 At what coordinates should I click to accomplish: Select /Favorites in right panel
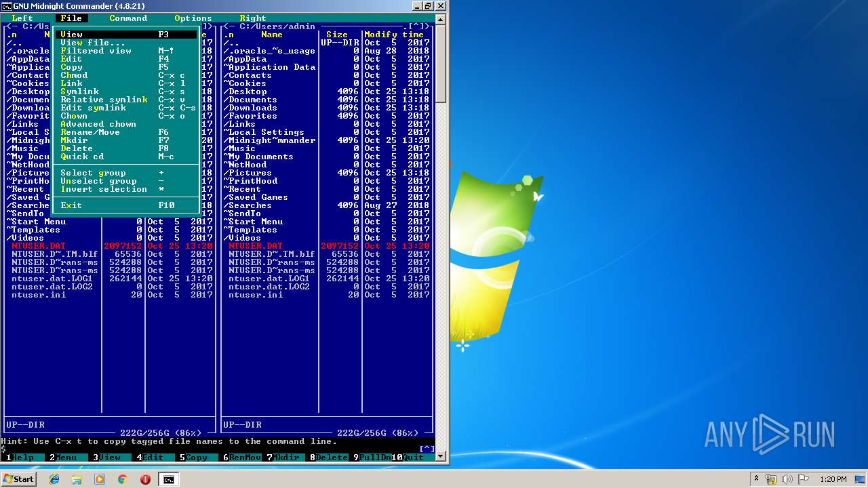point(326,116)
